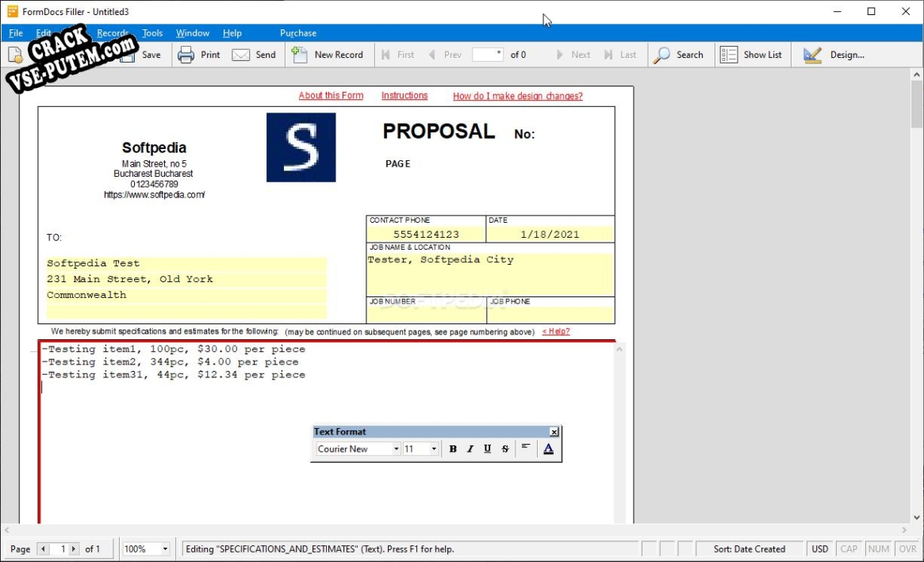Click the record number spinner box
Image resolution: width=924 pixels, height=562 pixels.
(x=488, y=55)
